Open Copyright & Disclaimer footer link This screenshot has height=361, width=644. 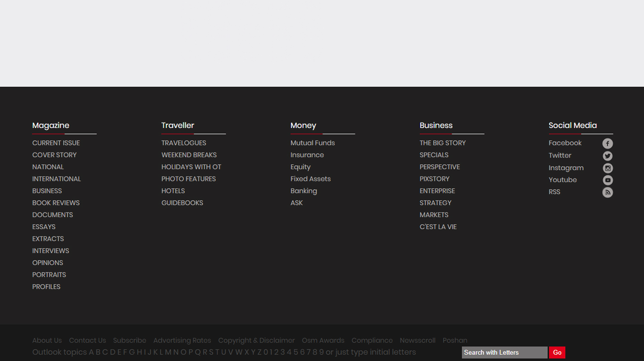256,340
